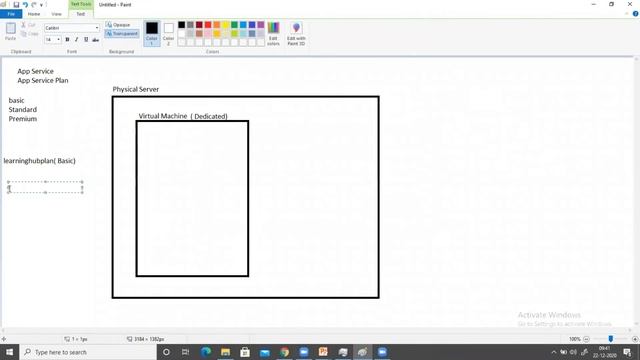Open the notification center icon
The image size is (640, 360).
[627, 352]
